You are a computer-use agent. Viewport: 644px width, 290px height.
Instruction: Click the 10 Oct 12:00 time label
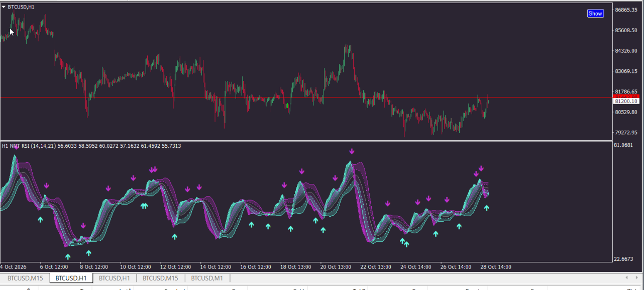135,267
